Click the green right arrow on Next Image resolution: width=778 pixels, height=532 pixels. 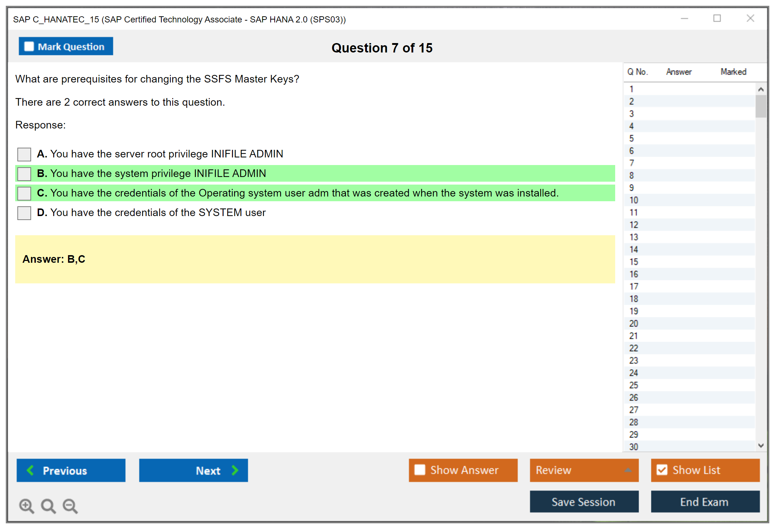pyautogui.click(x=235, y=470)
